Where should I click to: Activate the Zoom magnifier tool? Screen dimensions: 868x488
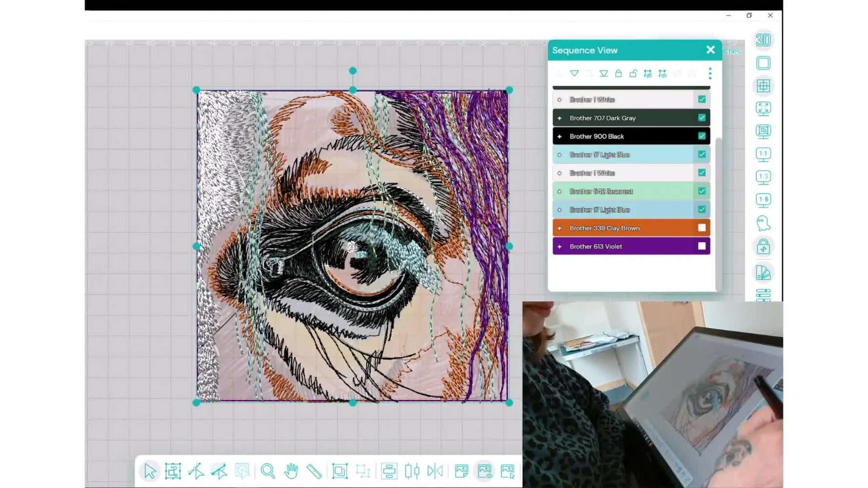pos(268,471)
